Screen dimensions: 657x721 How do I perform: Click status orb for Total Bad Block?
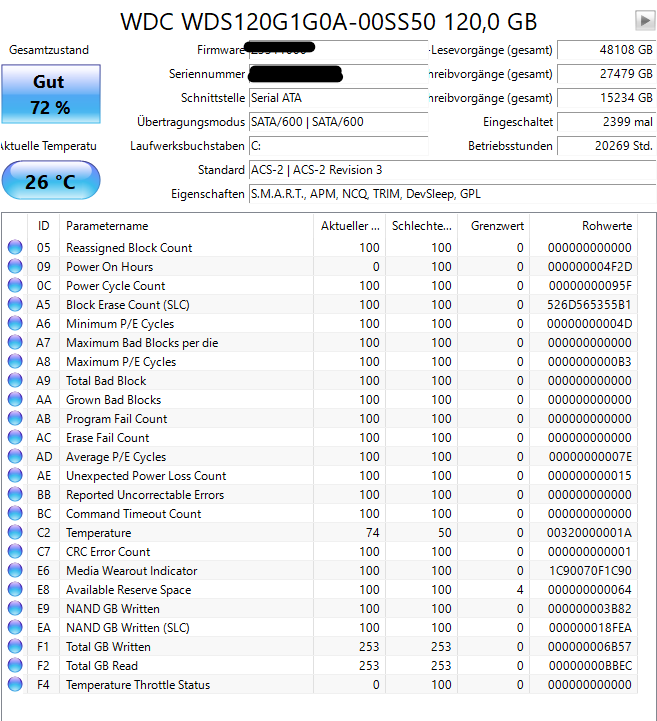15,380
